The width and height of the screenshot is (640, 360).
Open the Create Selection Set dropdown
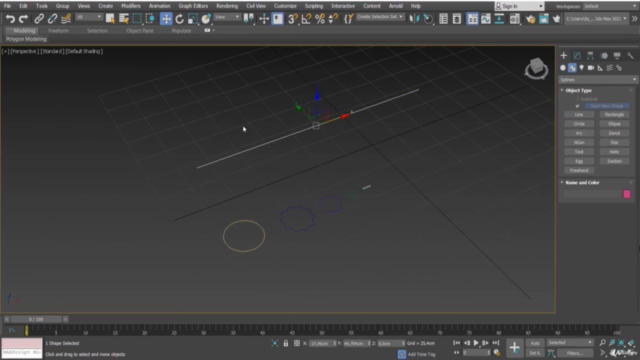click(380, 17)
